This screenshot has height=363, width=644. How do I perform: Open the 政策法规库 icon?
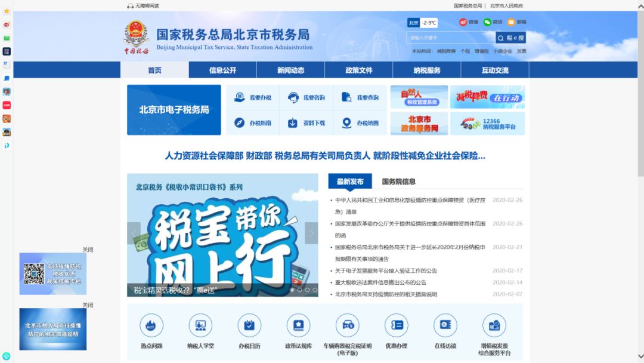(298, 325)
